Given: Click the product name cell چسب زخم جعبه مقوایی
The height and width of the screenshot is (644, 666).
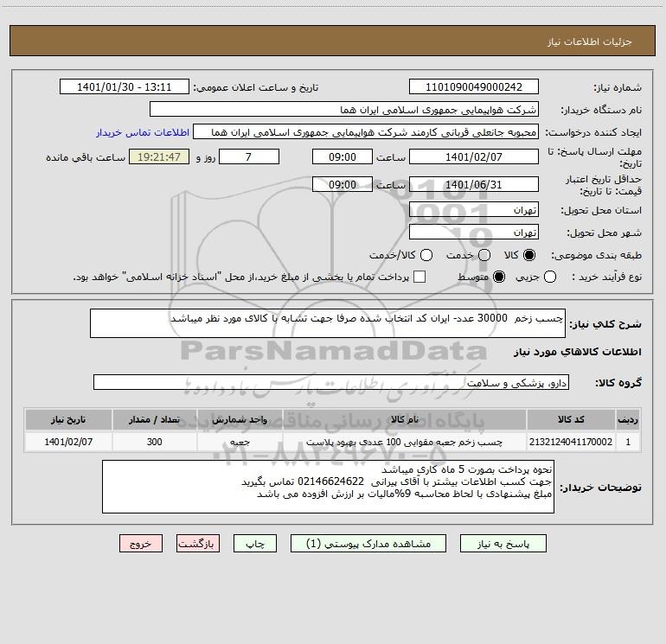Looking at the screenshot, I should pos(405,442).
